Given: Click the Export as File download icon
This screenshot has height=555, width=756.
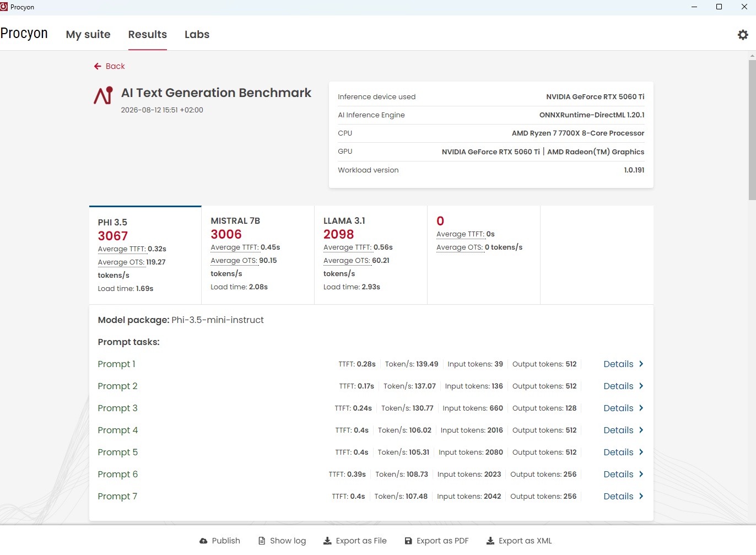Looking at the screenshot, I should [x=327, y=541].
